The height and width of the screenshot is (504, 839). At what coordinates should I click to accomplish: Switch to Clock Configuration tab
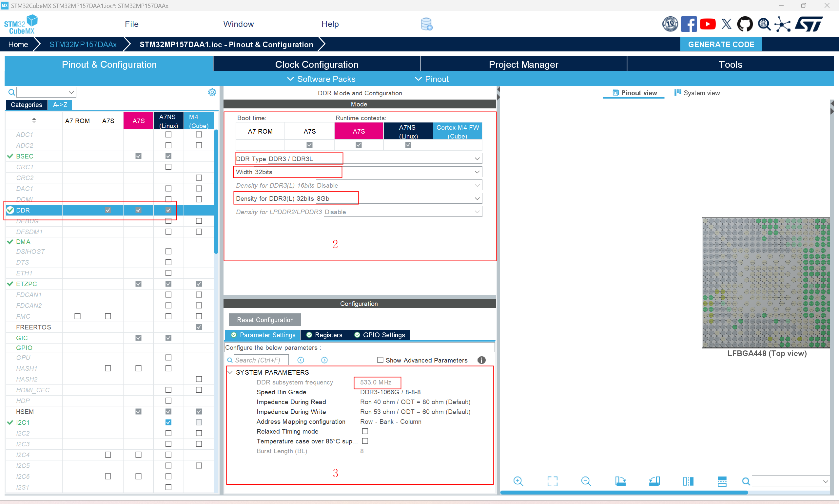(x=316, y=65)
